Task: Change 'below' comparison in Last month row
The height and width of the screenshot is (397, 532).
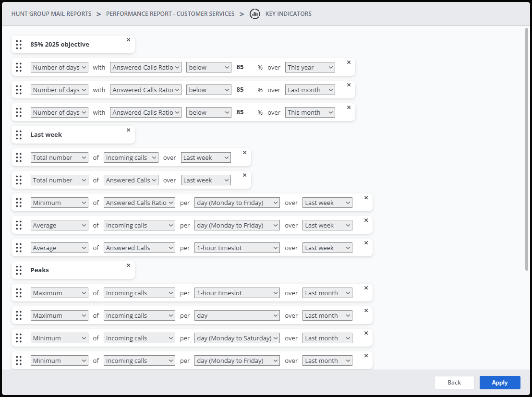Action: (x=208, y=90)
